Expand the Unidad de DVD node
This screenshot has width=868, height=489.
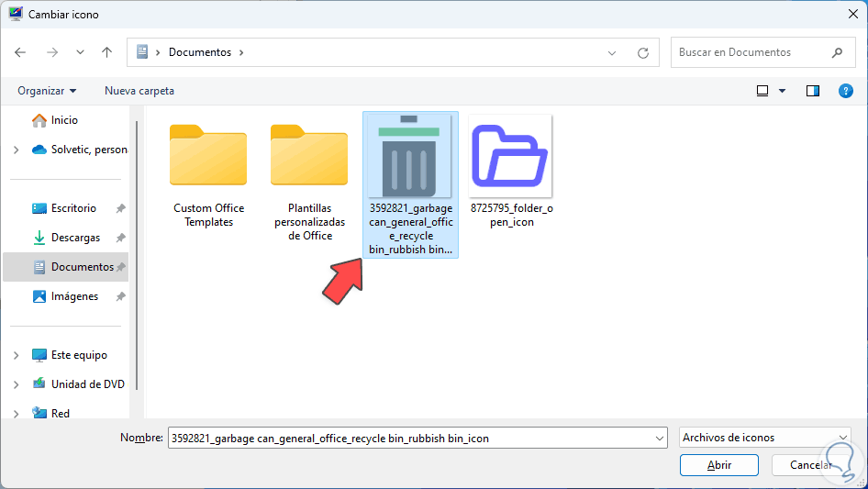click(x=16, y=384)
